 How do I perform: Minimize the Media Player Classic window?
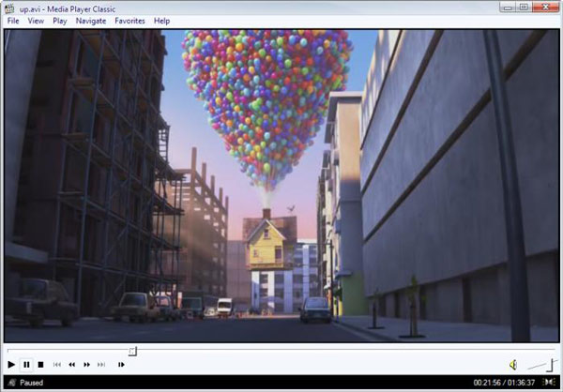508,8
